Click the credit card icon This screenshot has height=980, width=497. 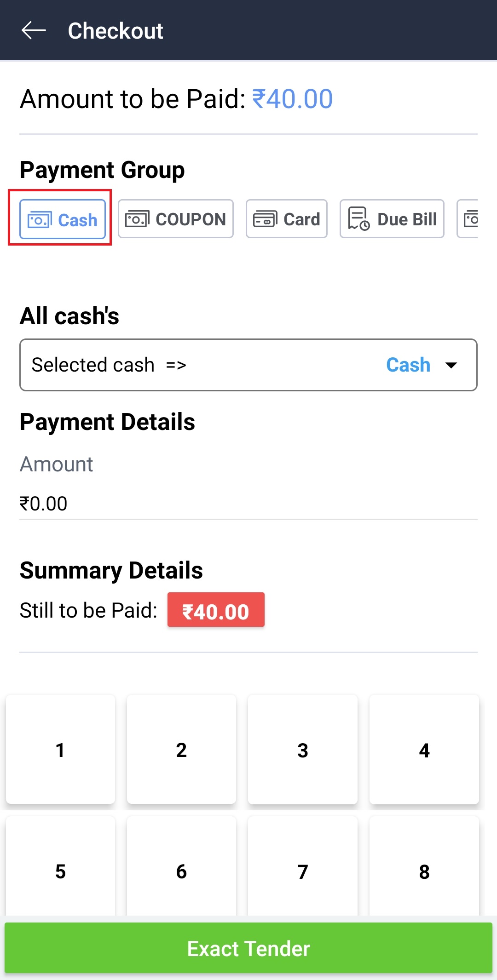(x=265, y=219)
